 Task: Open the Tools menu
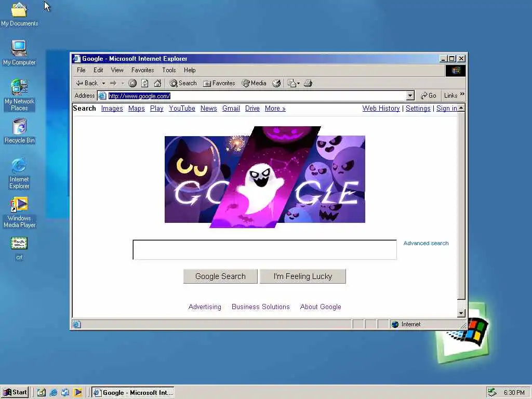click(169, 70)
